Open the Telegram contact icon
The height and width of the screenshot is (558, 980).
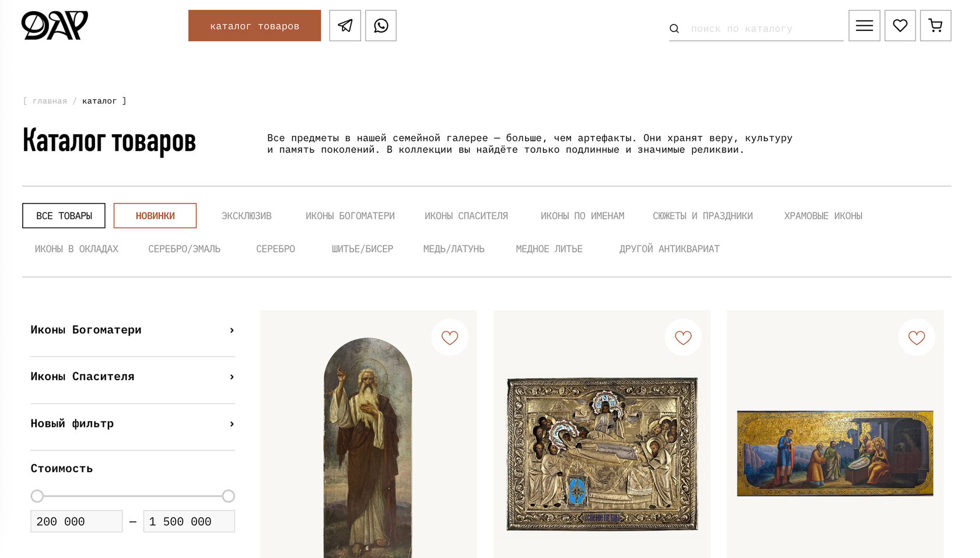[x=345, y=26]
